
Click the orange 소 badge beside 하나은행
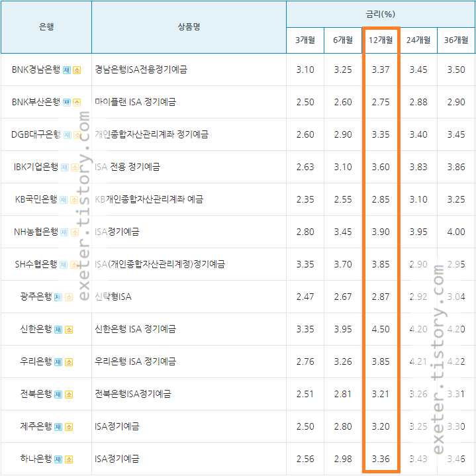69,459
